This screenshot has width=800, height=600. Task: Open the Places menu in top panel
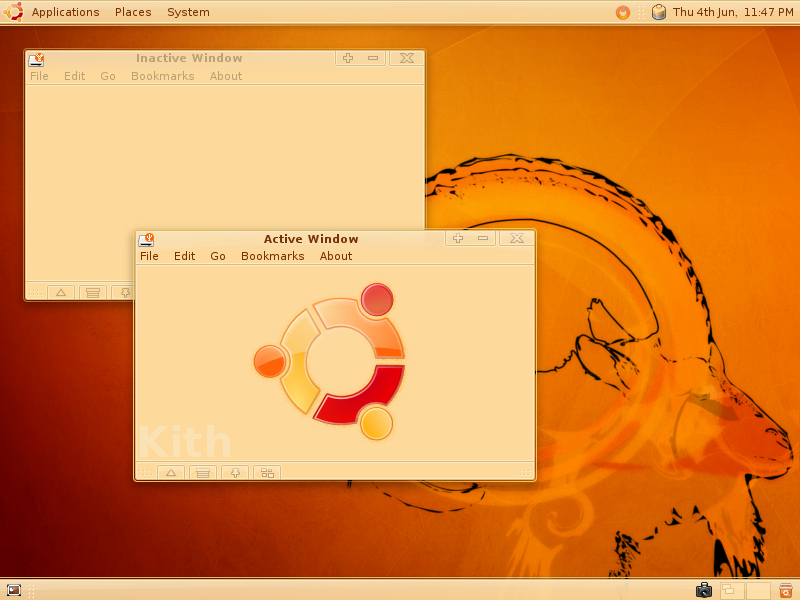tap(133, 12)
